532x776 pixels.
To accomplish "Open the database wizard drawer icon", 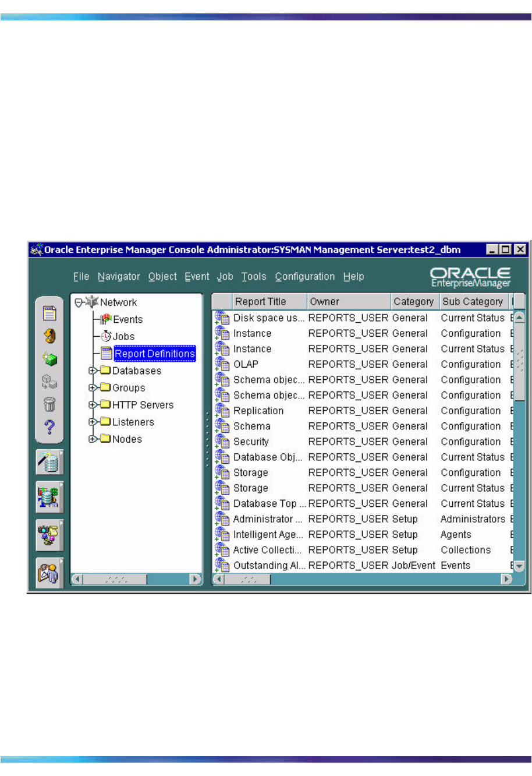I will pos(50,462).
